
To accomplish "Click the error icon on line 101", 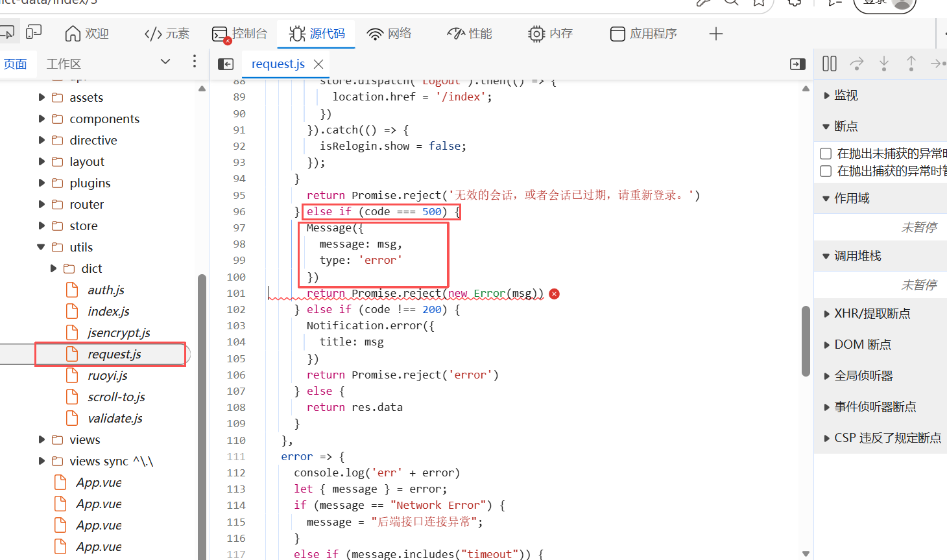I will click(x=554, y=294).
